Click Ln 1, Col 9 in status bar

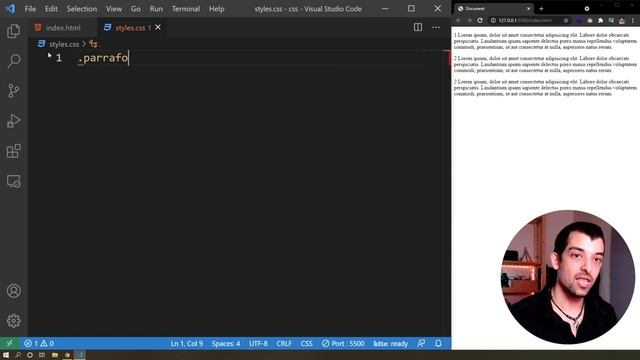187,343
